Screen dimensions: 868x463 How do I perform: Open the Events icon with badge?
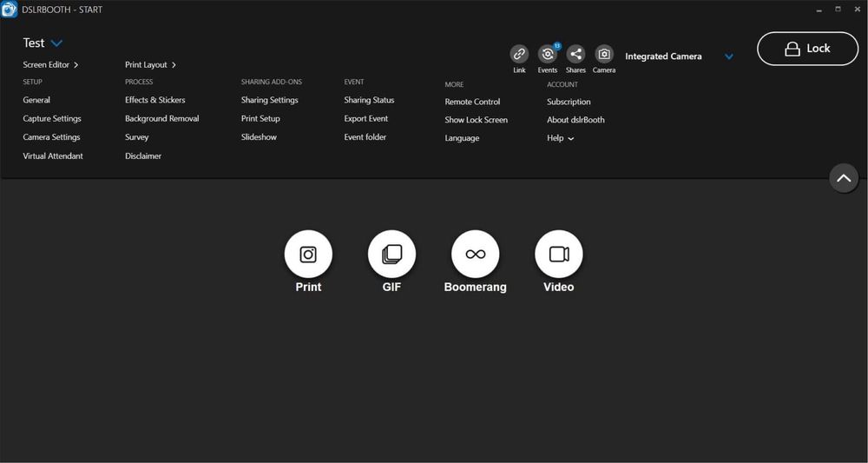(548, 54)
